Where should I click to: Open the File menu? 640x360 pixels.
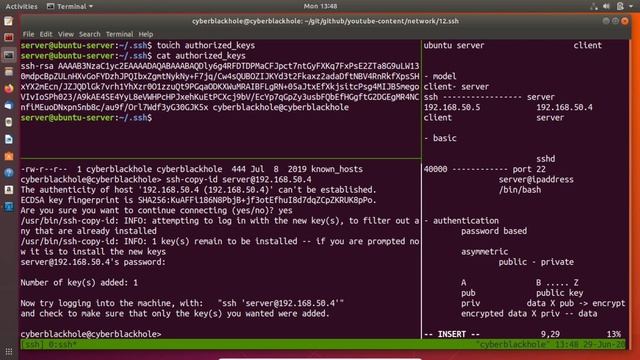tap(28, 34)
